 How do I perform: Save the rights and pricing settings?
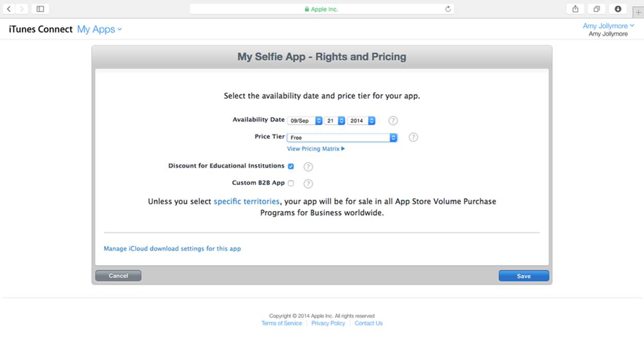pos(523,276)
